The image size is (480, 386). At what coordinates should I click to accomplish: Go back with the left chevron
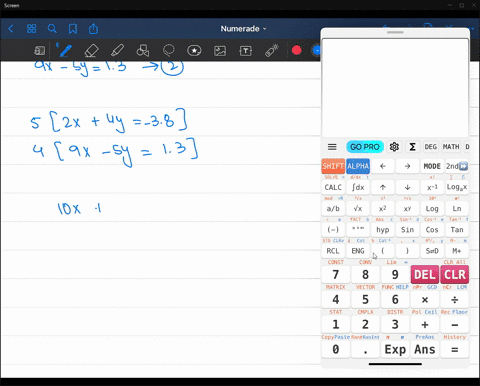pos(11,29)
